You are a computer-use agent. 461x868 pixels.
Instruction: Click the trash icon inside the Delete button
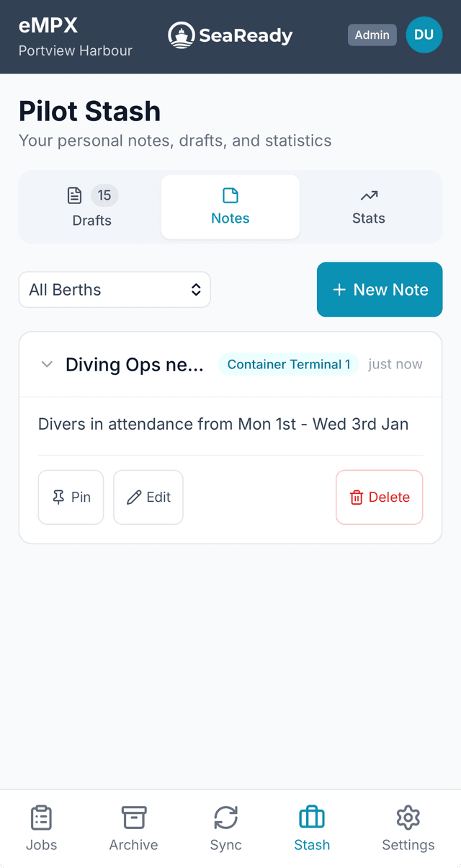coord(356,497)
